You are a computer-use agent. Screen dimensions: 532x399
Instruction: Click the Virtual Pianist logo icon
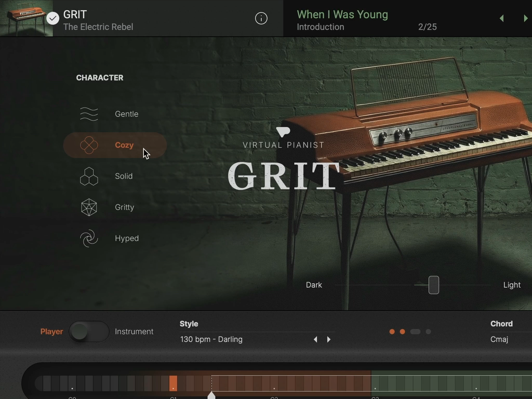point(283,132)
